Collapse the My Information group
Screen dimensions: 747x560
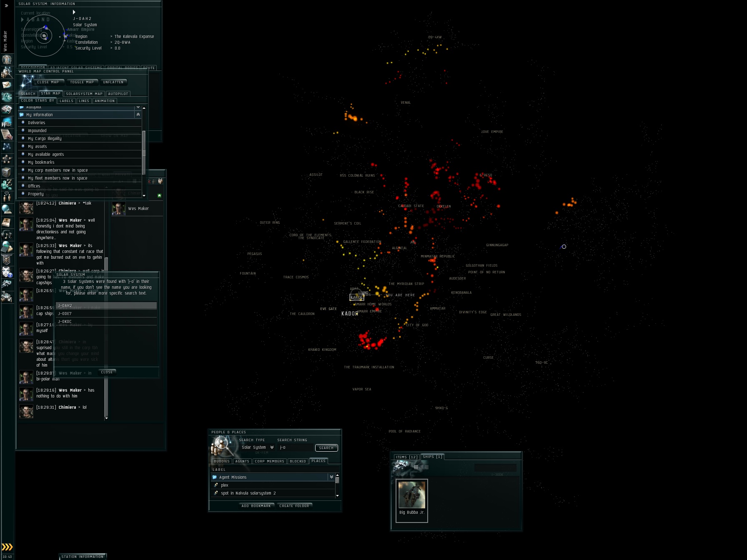(x=138, y=115)
